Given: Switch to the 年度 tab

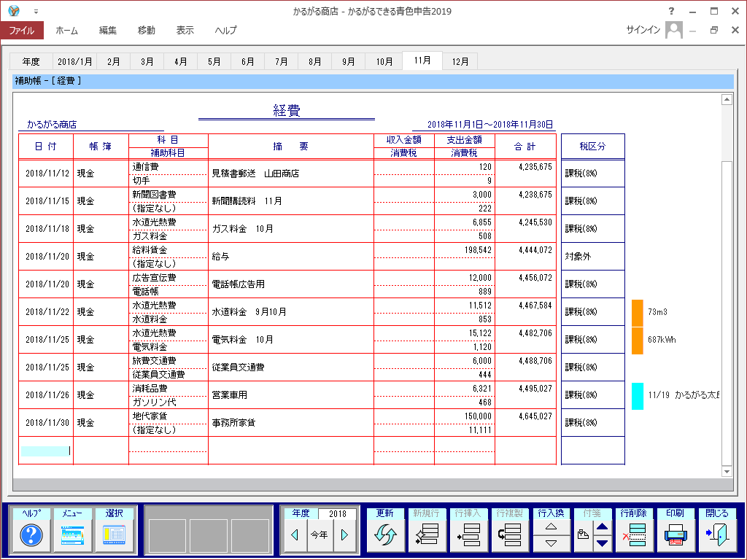Looking at the screenshot, I should (31, 61).
